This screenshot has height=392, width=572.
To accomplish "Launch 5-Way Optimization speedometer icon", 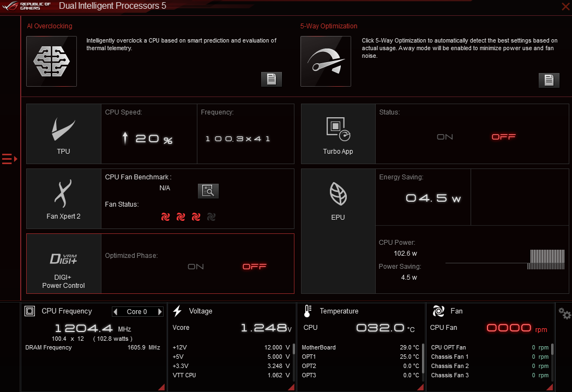I will (326, 61).
